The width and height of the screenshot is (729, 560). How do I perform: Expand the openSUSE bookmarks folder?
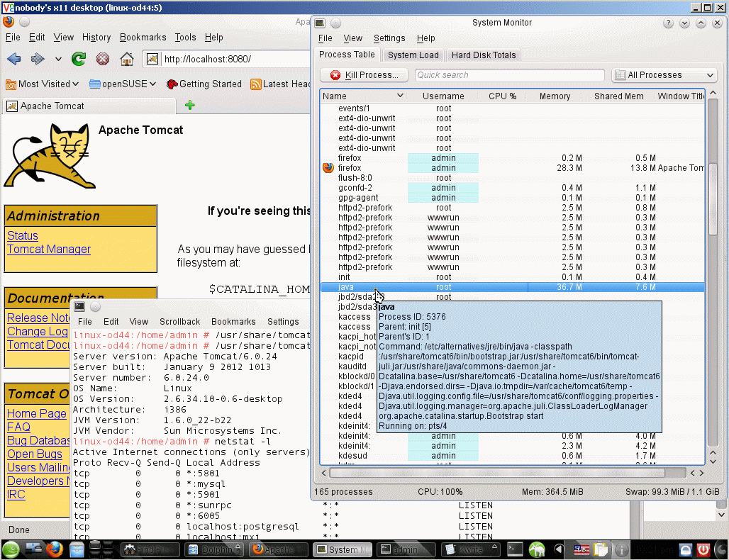pos(123,84)
